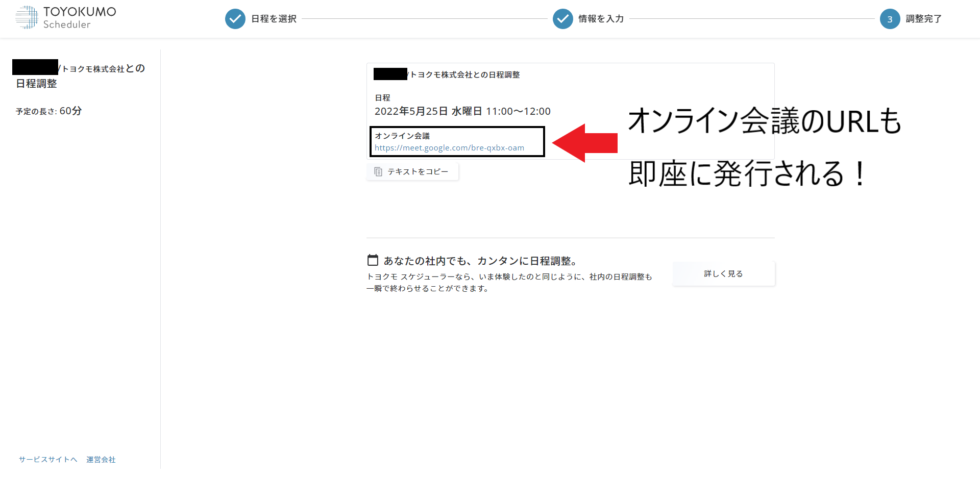Click the red arrow pointing at the URL
980x478 pixels.
(x=587, y=142)
